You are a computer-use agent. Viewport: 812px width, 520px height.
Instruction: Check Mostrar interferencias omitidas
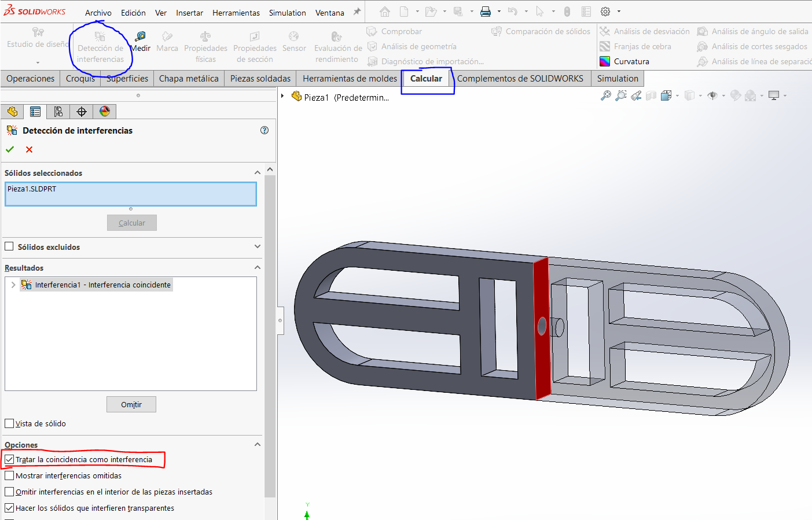[9, 475]
